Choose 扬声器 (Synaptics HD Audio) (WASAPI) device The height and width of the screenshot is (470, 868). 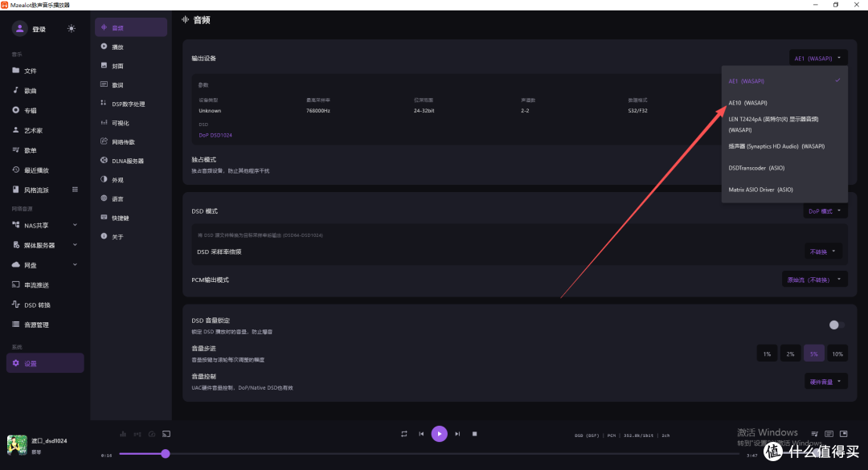point(784,146)
